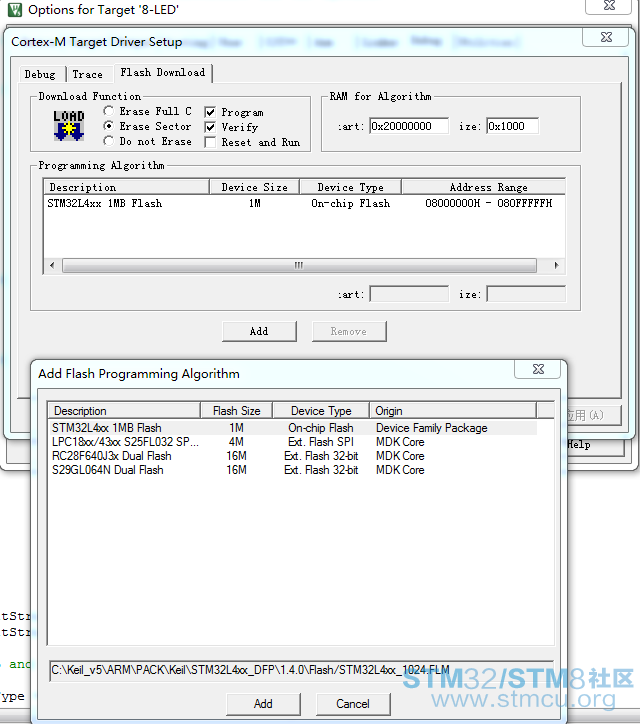Click the Device Size column header
Screen dimensions: 640x724
tap(254, 187)
